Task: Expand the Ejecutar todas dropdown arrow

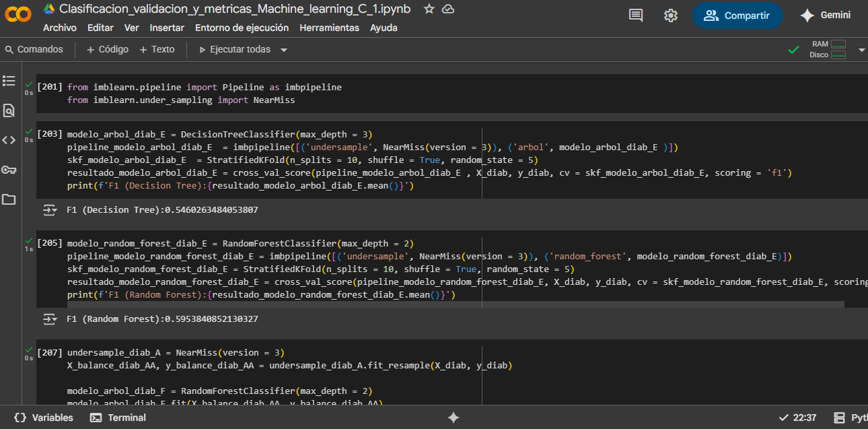Action: click(284, 50)
